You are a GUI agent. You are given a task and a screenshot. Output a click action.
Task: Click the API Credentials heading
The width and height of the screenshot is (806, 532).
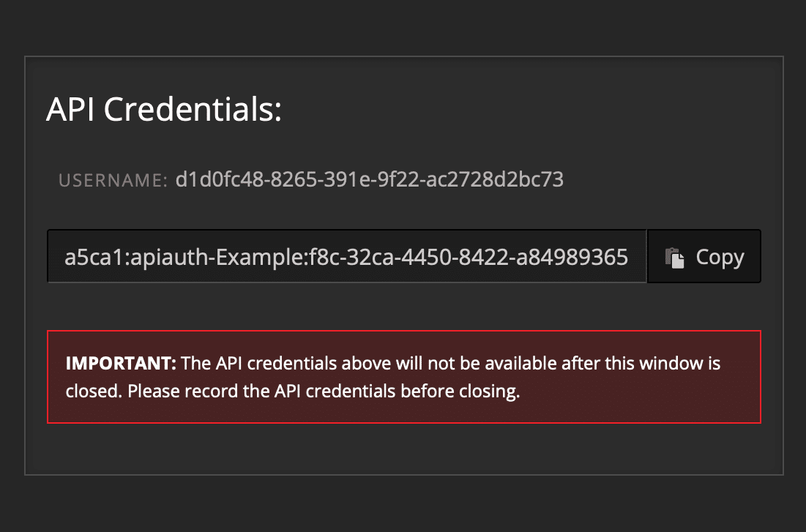pyautogui.click(x=164, y=110)
